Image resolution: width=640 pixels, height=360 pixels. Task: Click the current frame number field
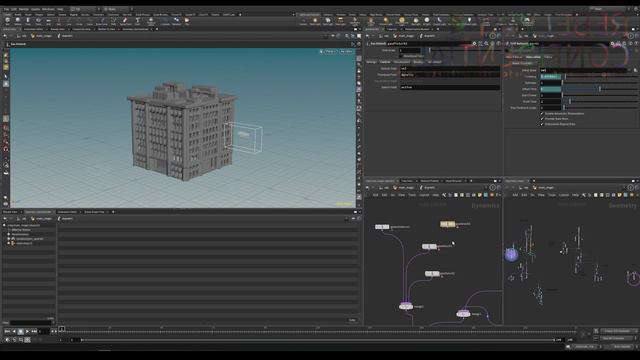point(43,331)
